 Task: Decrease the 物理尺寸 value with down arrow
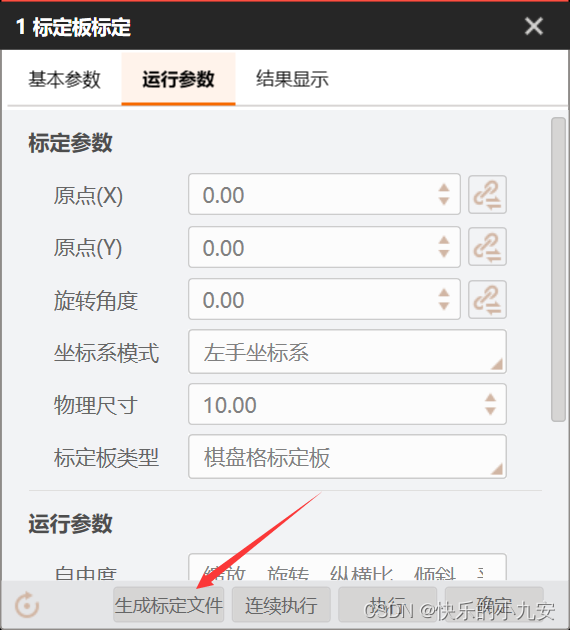(x=490, y=411)
